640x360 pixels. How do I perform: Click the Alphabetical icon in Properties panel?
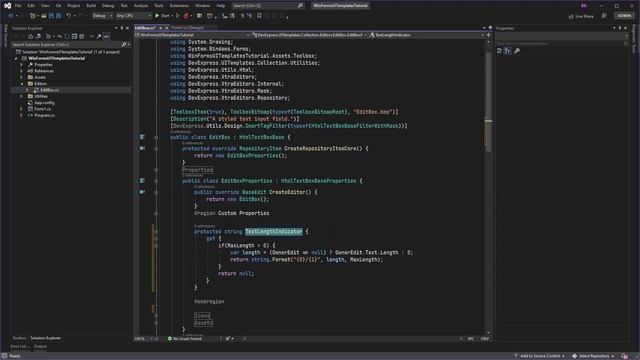click(x=508, y=51)
